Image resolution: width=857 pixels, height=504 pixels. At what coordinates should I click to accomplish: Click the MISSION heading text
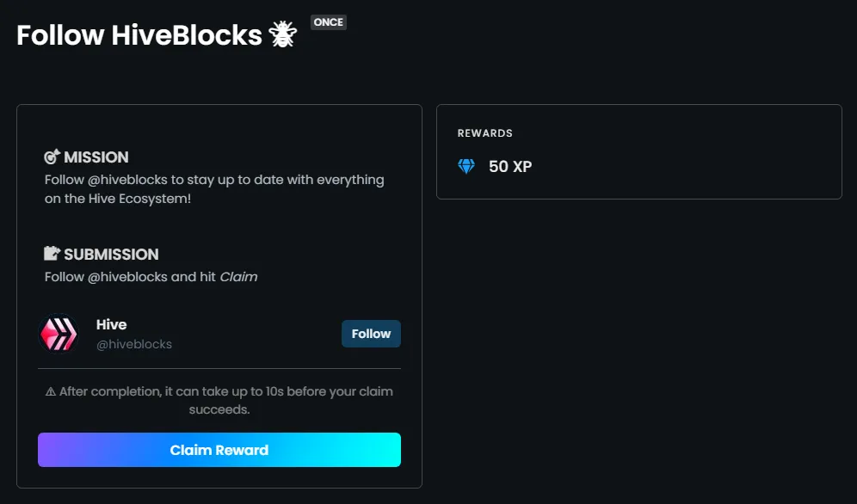click(96, 157)
